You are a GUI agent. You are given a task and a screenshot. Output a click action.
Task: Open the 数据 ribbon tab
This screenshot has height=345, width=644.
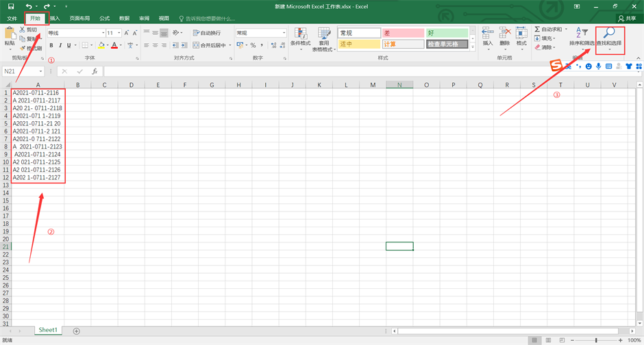(x=124, y=18)
